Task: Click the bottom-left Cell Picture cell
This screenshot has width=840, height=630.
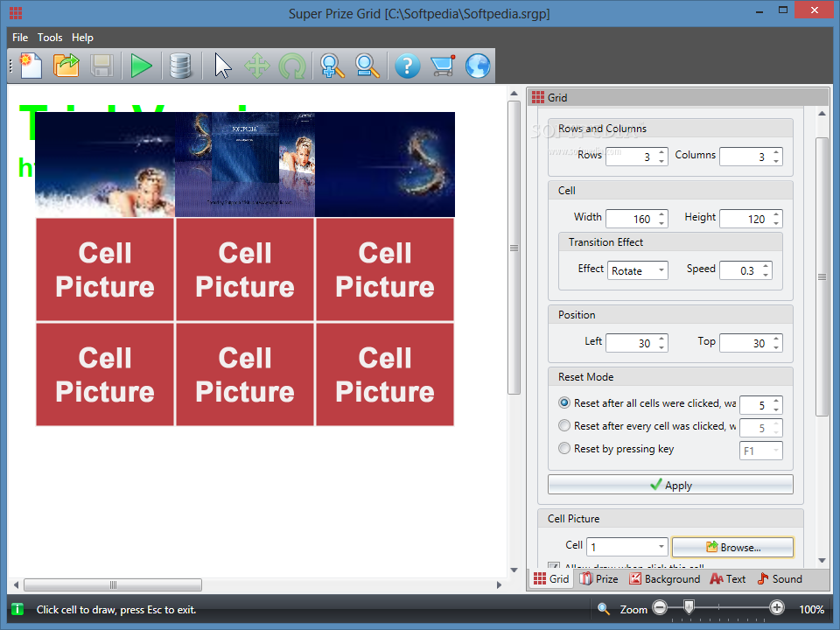Action: pos(105,374)
